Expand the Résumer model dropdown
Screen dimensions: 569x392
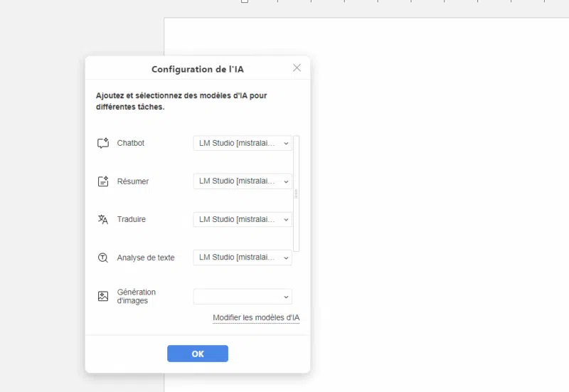(x=243, y=181)
